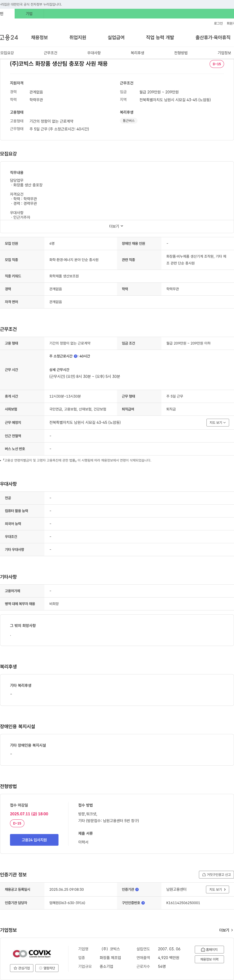Viewport: 234px width, 980px height.
Task: Click certification number K161142506250001
Action: click(183, 903)
